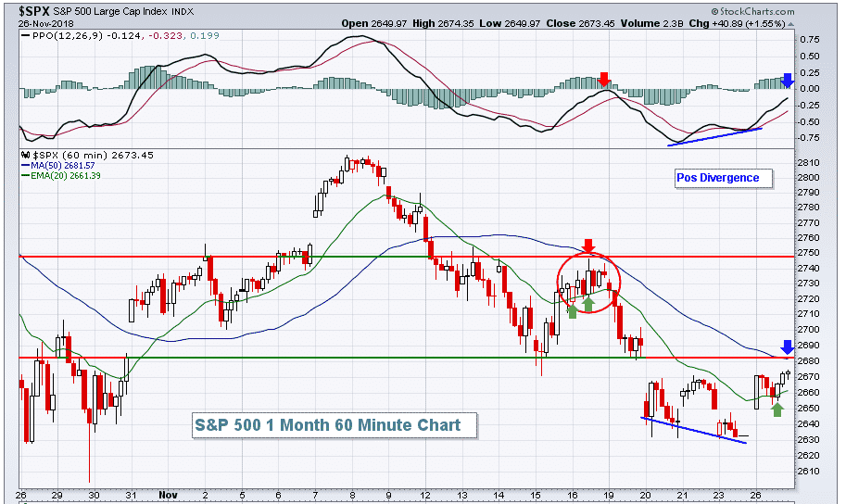Click the 0.50 PPO axis label
The height and width of the screenshot is (504, 846).
pos(810,57)
